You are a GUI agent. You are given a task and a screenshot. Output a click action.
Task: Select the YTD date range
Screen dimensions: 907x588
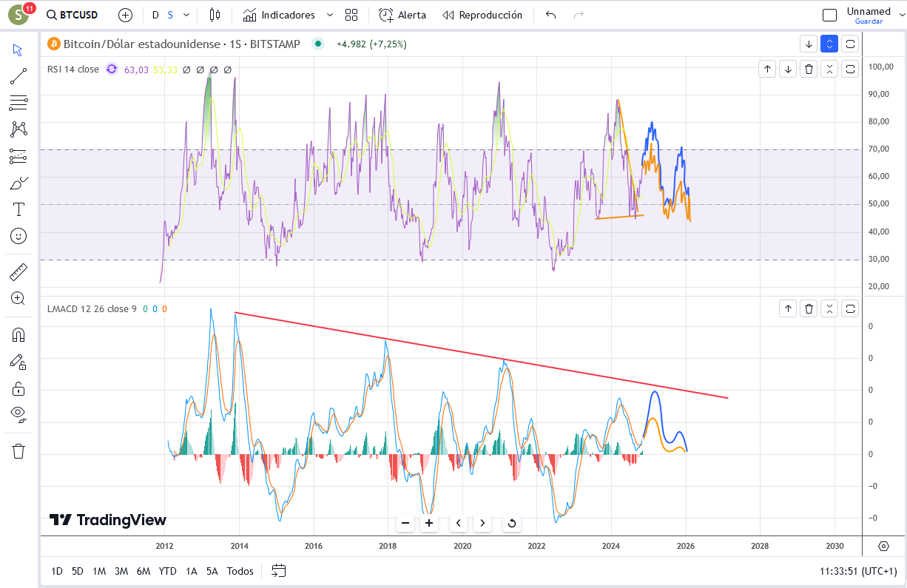(168, 571)
